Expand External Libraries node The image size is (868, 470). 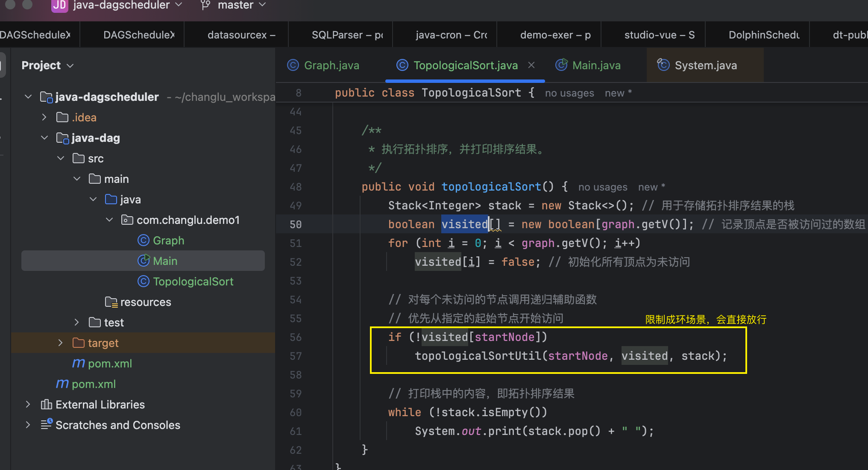pyautogui.click(x=28, y=405)
